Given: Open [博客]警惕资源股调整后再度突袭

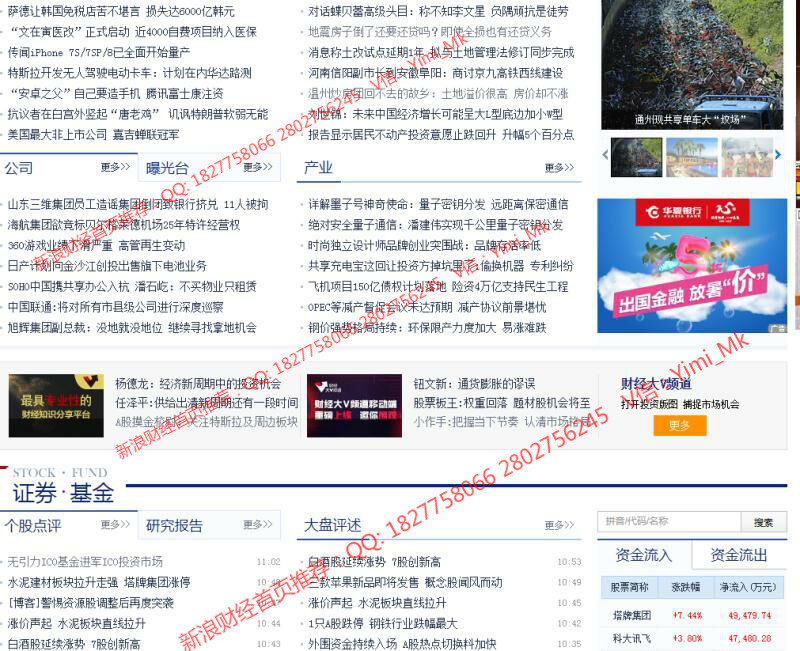Looking at the screenshot, I should click(x=90, y=603).
